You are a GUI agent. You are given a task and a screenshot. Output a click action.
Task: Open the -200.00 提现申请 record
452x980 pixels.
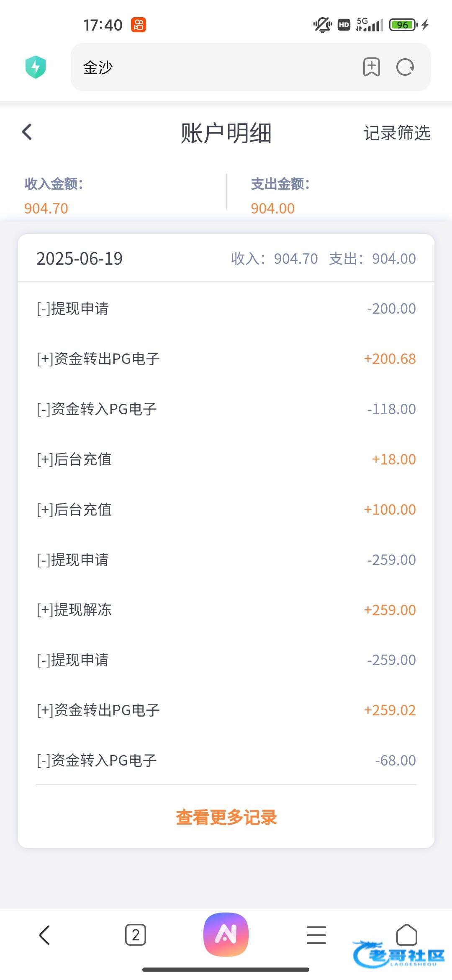[226, 309]
